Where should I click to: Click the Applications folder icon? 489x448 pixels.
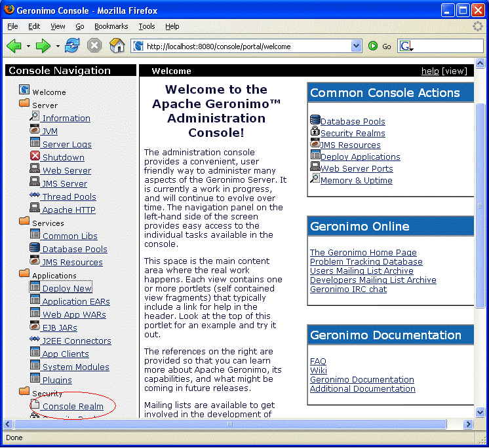tap(24, 273)
